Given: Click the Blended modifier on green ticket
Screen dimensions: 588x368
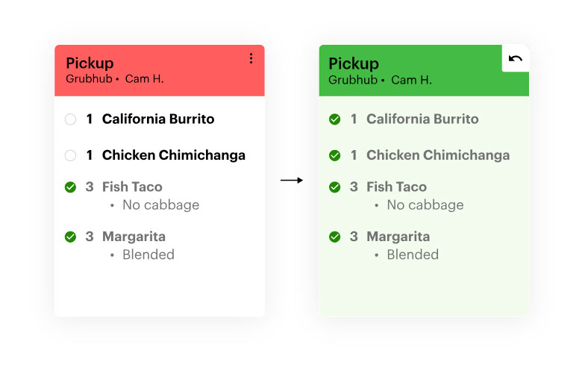Looking at the screenshot, I should (x=412, y=255).
